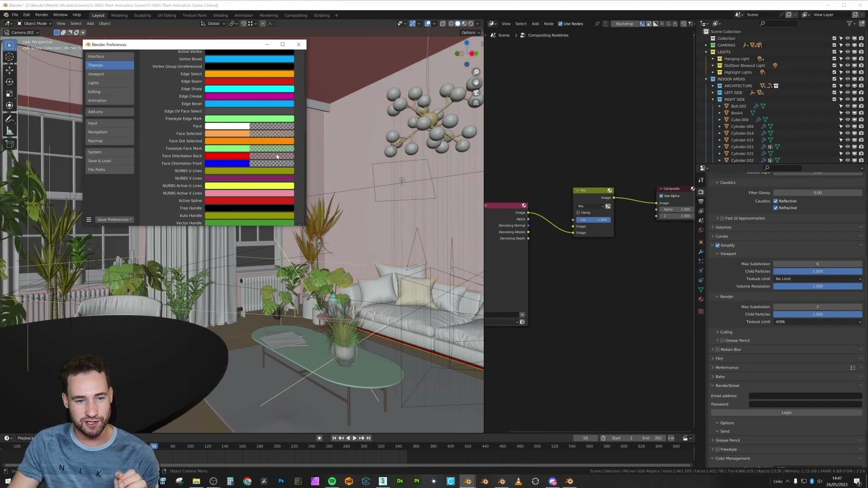Click the Options button in viewport header
Image resolution: width=868 pixels, height=488 pixels.
pyautogui.click(x=470, y=33)
